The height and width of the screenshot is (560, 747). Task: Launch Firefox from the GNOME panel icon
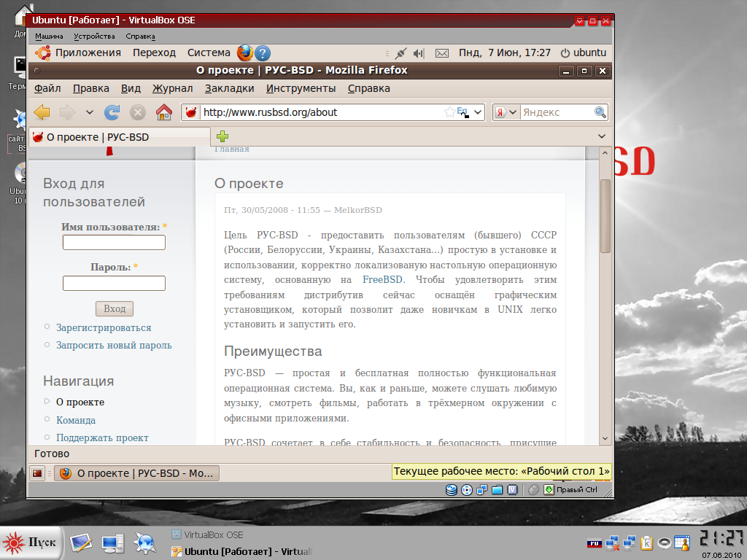tap(245, 52)
